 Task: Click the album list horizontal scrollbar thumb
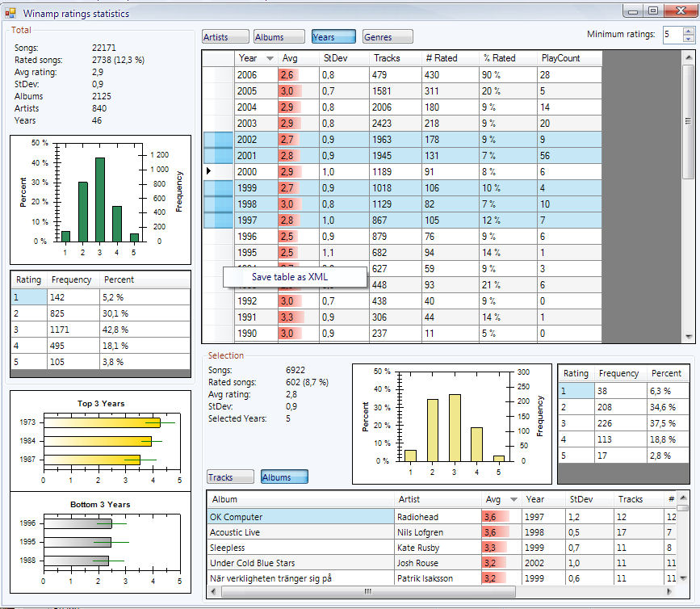tap(368, 591)
